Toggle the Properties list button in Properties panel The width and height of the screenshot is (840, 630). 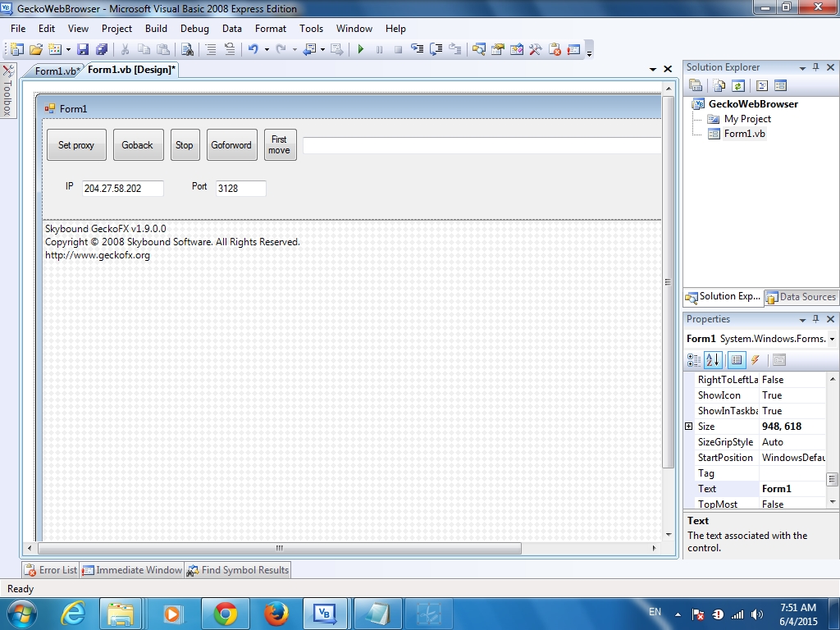pos(737,360)
